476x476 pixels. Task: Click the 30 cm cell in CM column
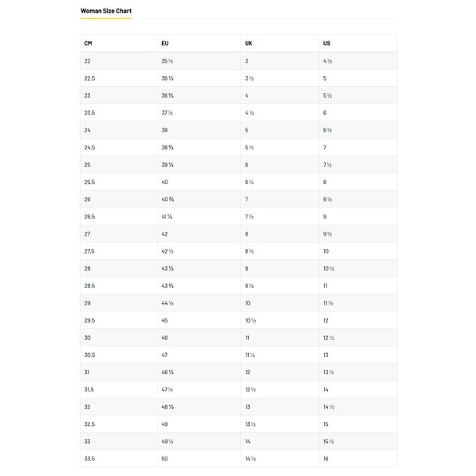coord(88,337)
